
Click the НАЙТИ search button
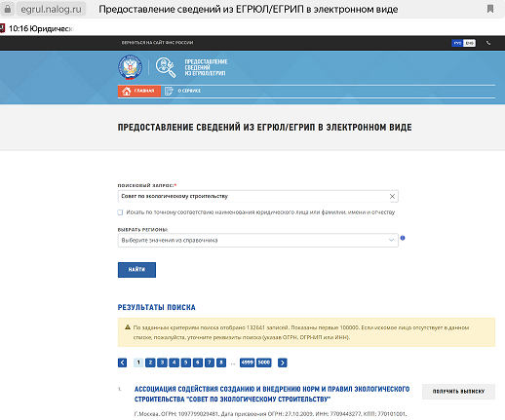pos(136,270)
